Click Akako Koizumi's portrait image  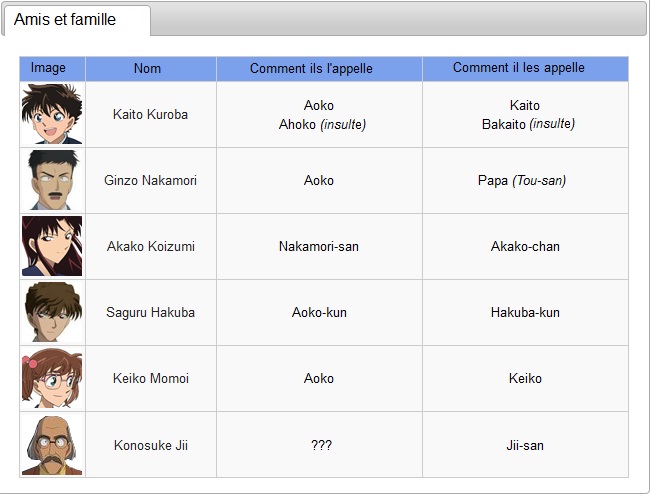click(x=52, y=246)
